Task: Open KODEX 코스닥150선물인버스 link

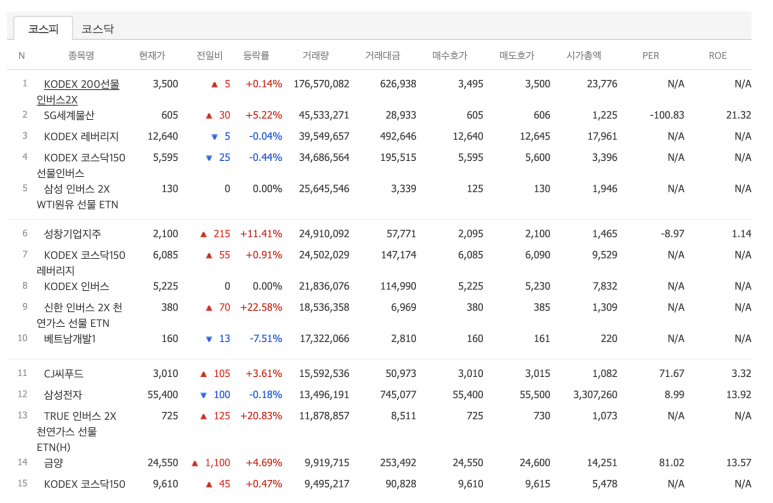Action: coord(81,165)
